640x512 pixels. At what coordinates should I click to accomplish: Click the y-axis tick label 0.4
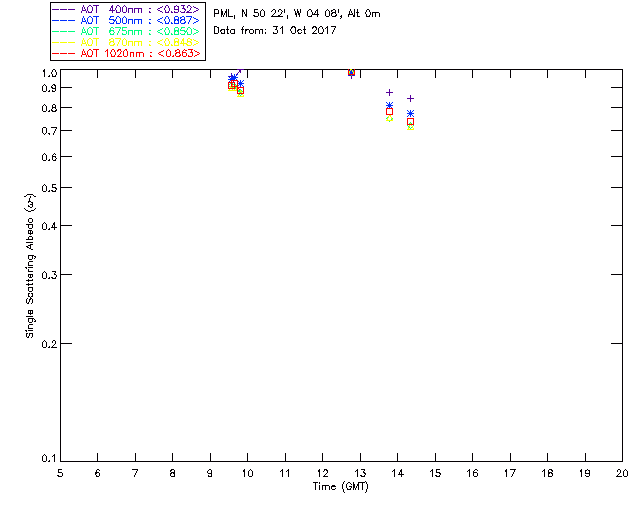click(x=49, y=226)
